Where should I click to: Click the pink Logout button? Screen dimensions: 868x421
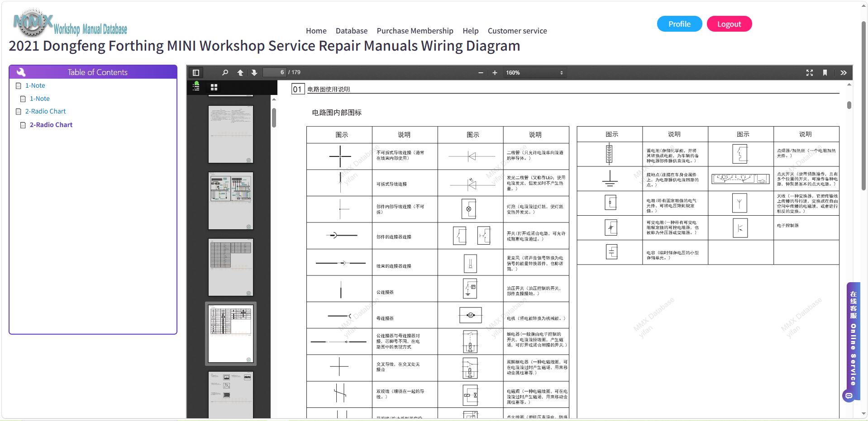coord(729,24)
